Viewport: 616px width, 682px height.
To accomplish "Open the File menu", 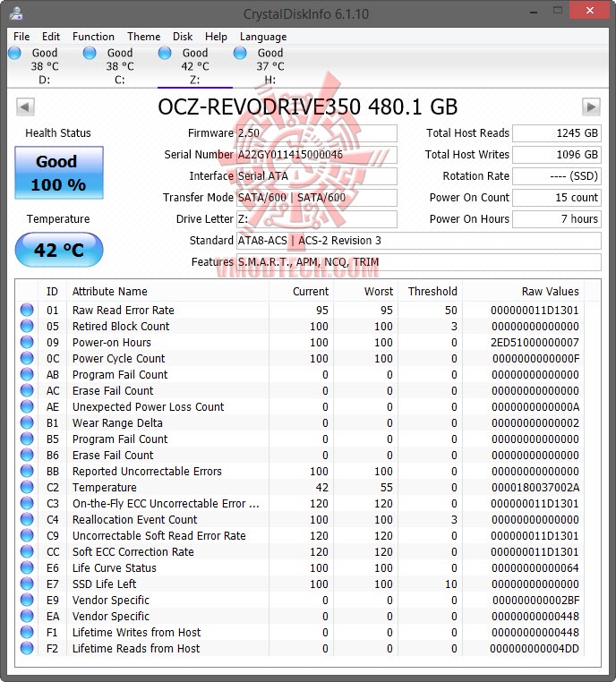I will tap(21, 37).
